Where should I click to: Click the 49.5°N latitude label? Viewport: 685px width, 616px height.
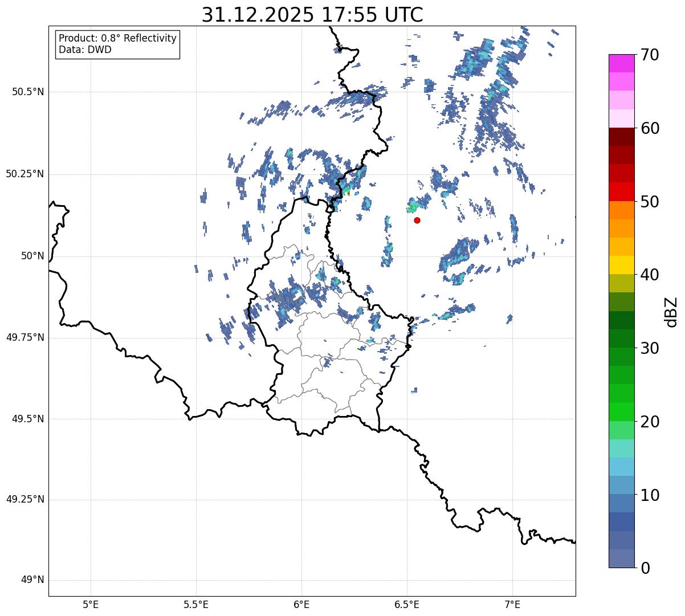pyautogui.click(x=28, y=419)
